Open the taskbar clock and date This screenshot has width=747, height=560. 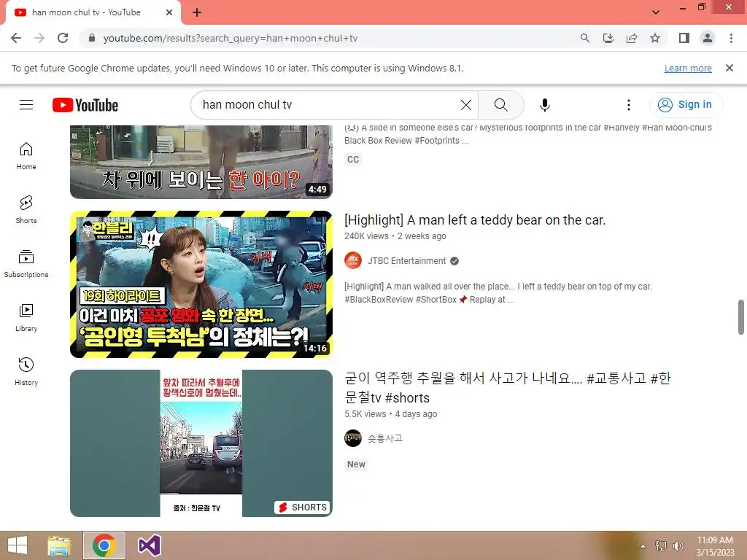pyautogui.click(x=715, y=546)
